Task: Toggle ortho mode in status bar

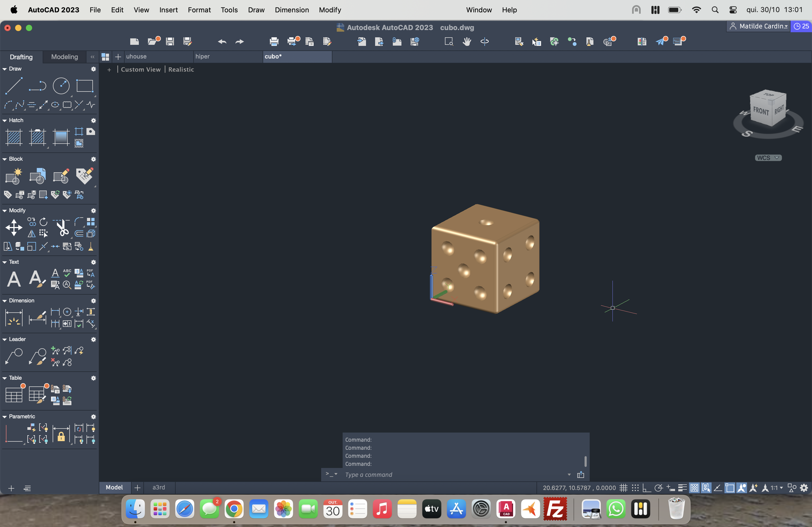Action: (x=646, y=488)
